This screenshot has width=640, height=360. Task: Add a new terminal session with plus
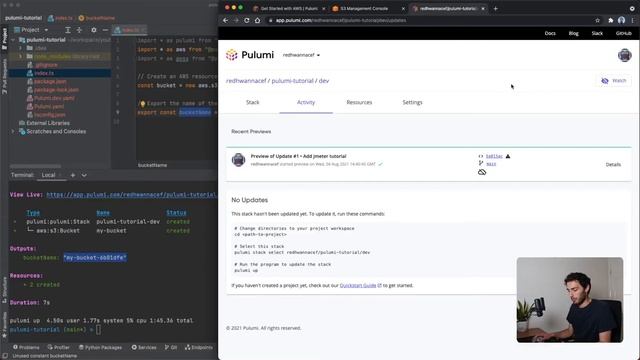(73, 175)
